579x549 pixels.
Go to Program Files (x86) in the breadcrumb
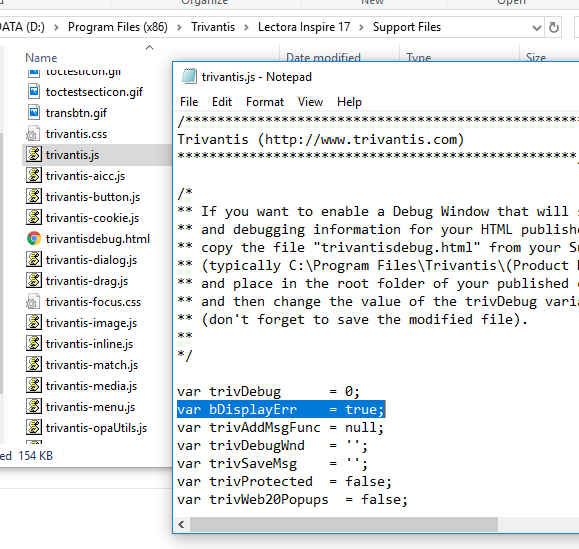[118, 27]
